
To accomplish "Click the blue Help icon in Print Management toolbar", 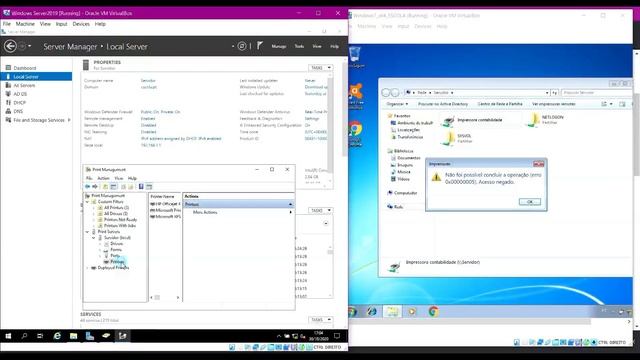I will 141,187.
